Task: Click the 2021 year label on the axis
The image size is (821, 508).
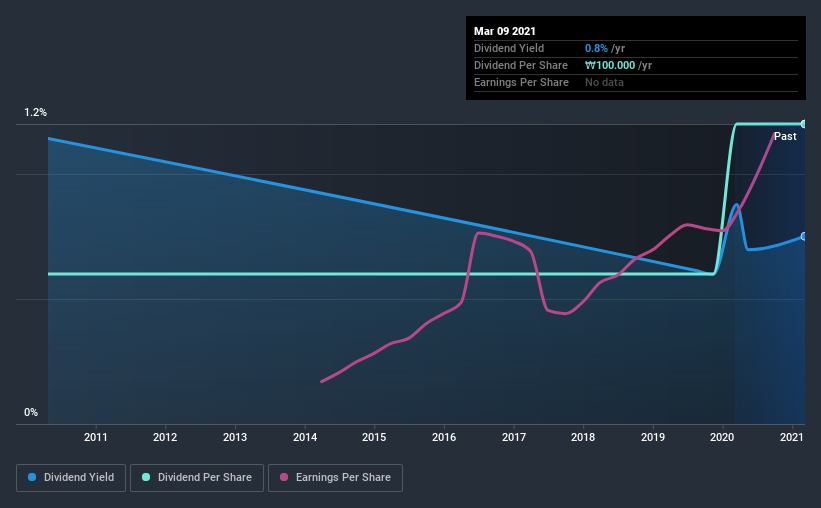Action: [791, 437]
